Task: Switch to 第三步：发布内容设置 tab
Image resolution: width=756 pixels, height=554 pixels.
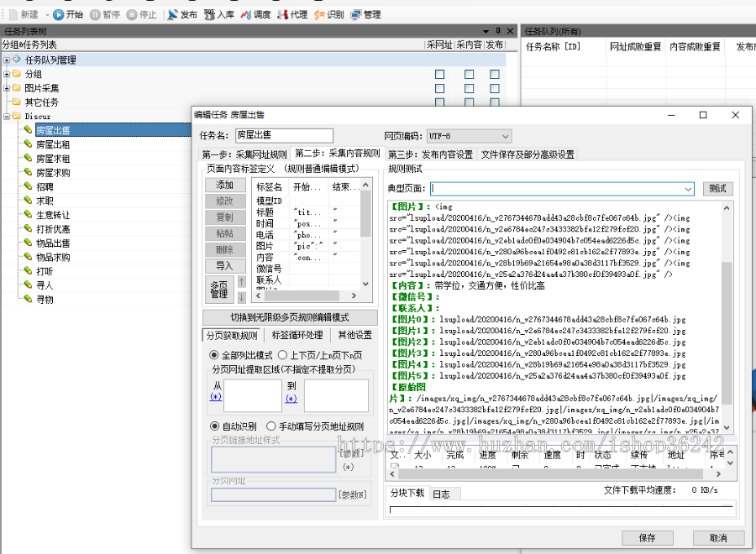Action: [x=430, y=154]
